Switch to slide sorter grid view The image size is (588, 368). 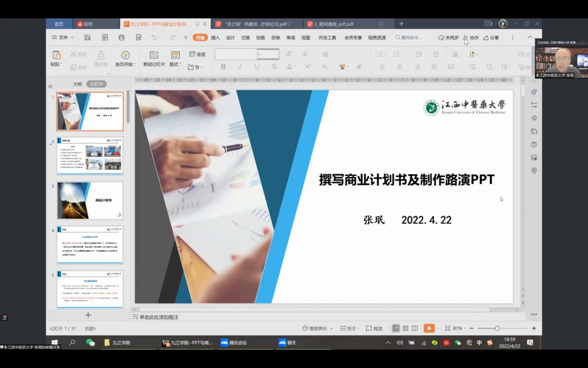tap(405, 328)
